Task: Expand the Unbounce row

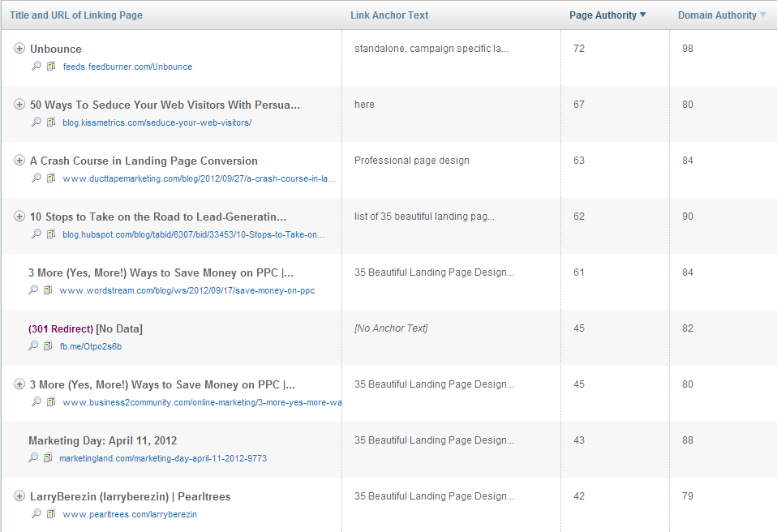Action: pos(19,48)
